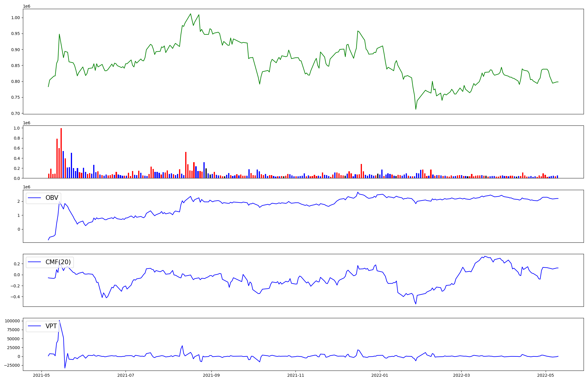Click the 100000 tick label on VPT axis
This screenshot has width=588, height=382.
click(x=12, y=321)
